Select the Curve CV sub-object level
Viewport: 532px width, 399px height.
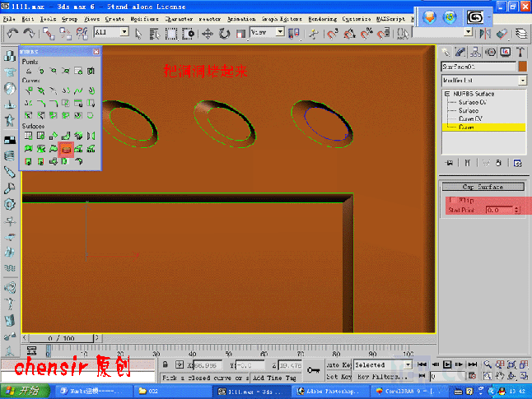(x=470, y=118)
